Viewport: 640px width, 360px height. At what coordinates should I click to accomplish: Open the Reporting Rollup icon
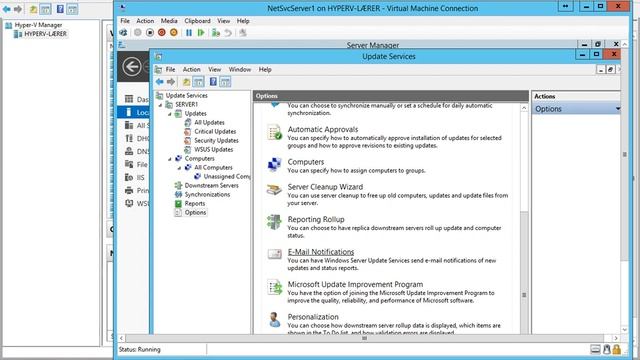[x=274, y=222]
